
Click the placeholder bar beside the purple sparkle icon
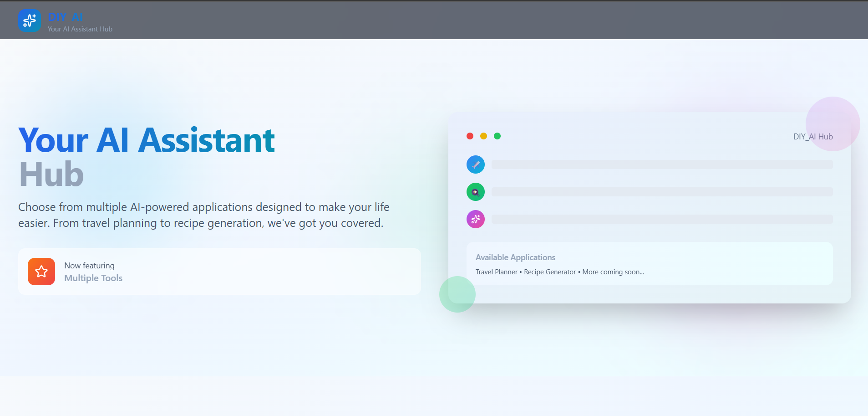[662, 219]
